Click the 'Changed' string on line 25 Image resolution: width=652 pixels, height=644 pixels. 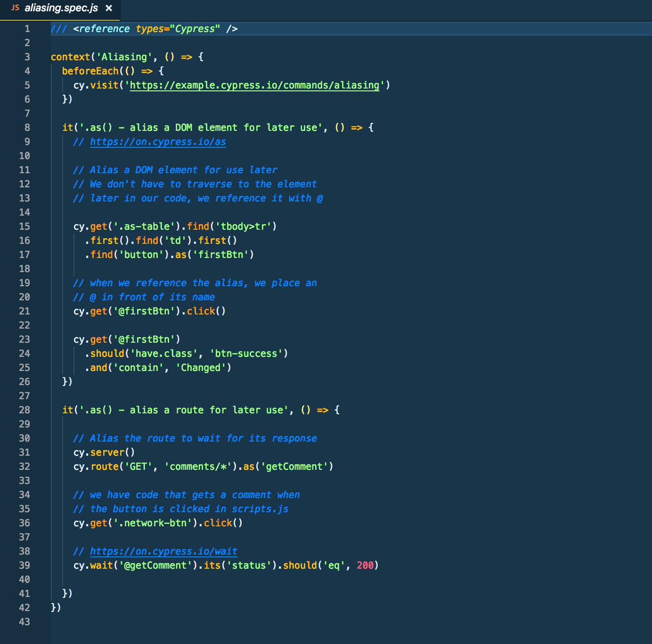(203, 368)
